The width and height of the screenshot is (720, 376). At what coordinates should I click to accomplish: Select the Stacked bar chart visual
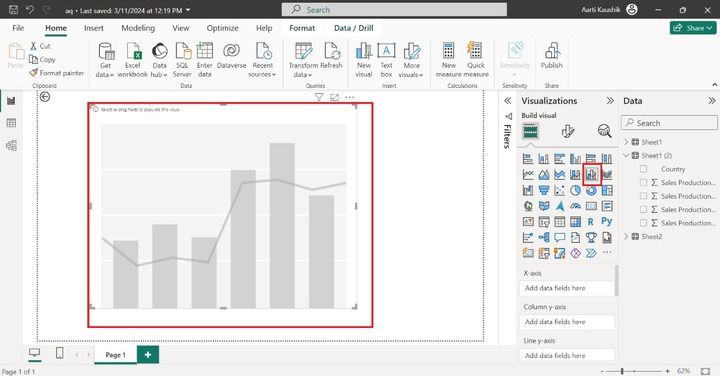tap(528, 159)
